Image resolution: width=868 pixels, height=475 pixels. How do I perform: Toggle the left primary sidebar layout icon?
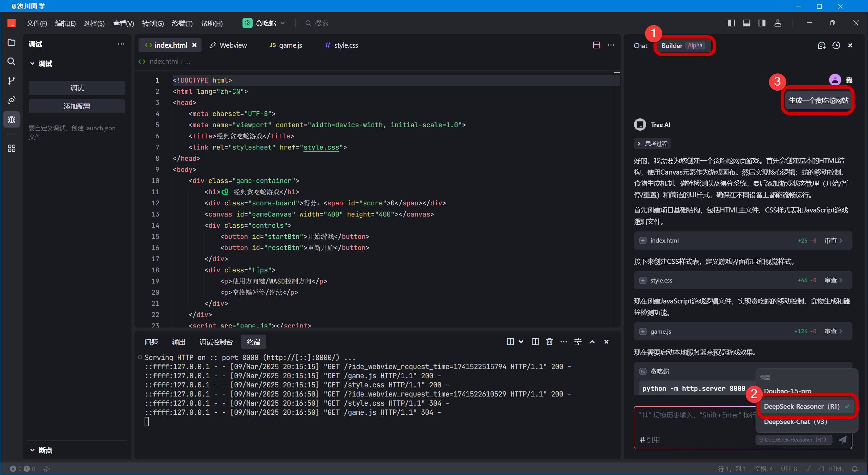click(731, 23)
